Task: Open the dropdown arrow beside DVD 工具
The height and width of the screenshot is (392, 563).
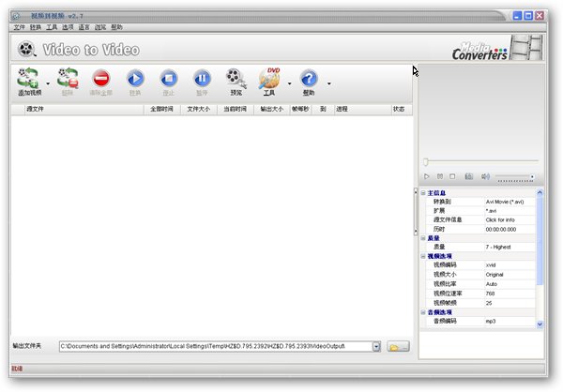Action: click(x=289, y=83)
